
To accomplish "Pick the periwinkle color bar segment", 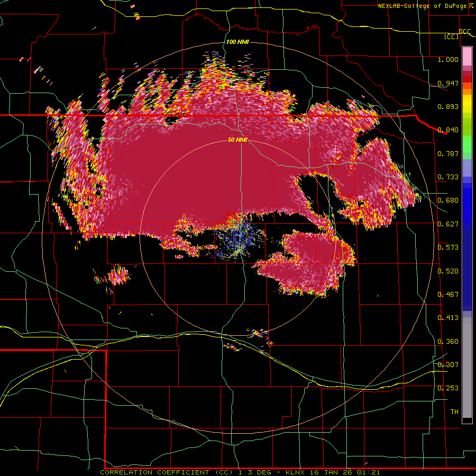I will [467, 169].
